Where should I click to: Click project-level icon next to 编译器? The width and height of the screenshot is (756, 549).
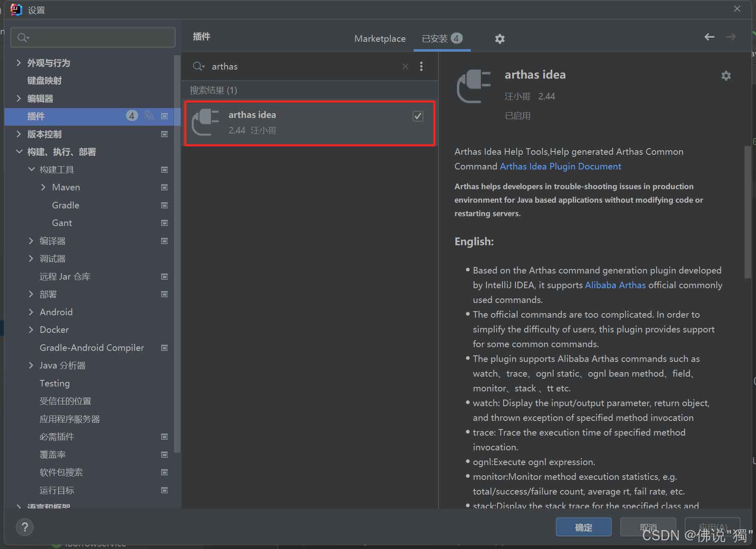(164, 241)
